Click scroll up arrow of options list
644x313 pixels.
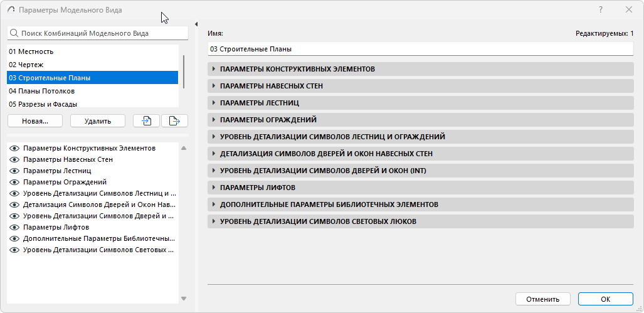[184, 148]
